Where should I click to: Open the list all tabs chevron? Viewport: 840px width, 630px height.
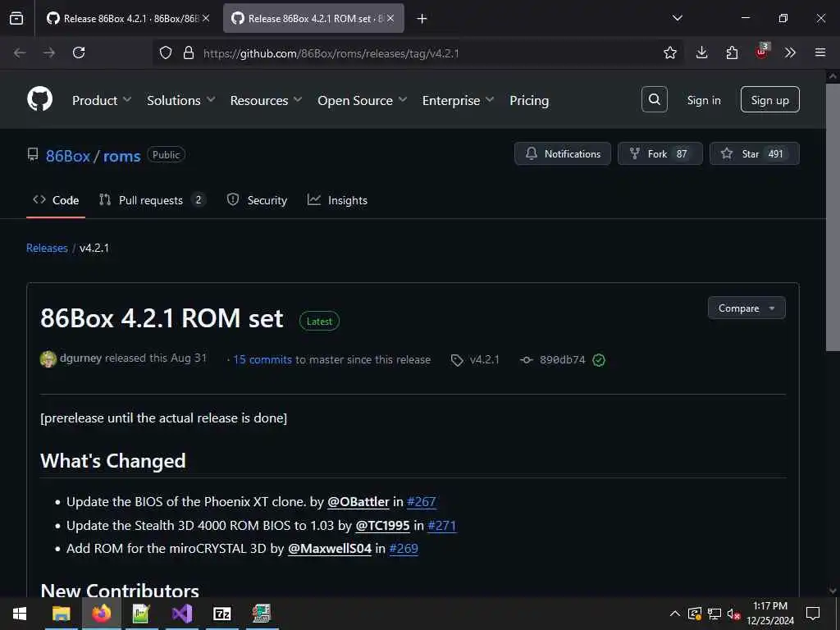point(677,18)
